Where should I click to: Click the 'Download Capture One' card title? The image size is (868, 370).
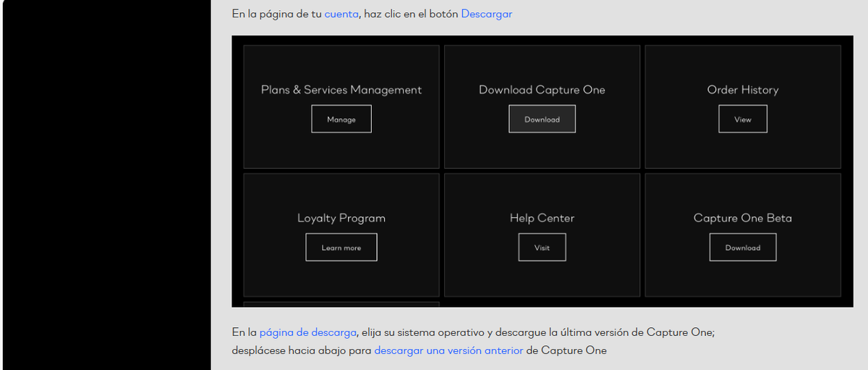coord(542,90)
